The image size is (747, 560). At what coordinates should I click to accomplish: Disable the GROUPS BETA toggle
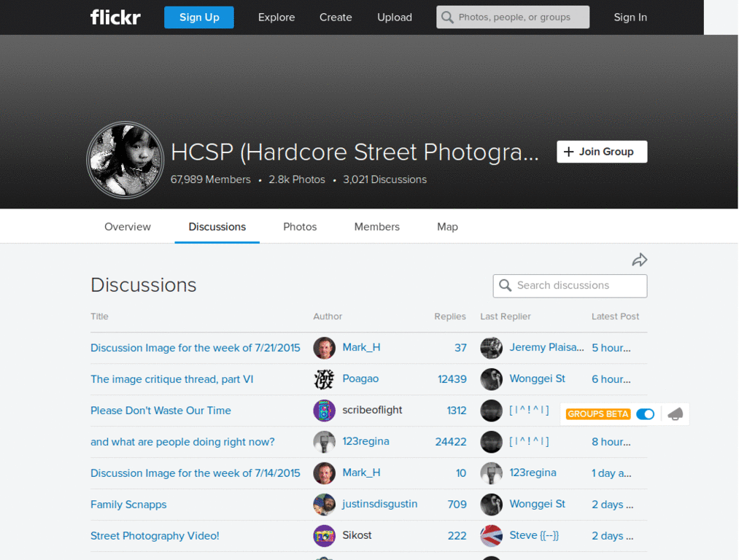[645, 413]
